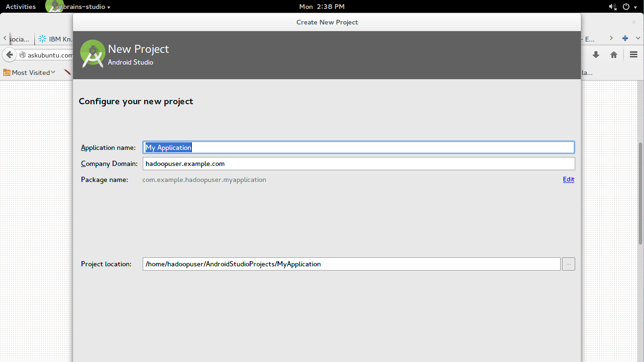The height and width of the screenshot is (362, 644).
Task: Switch to the IBM Kn... browser tab
Action: pos(54,39)
